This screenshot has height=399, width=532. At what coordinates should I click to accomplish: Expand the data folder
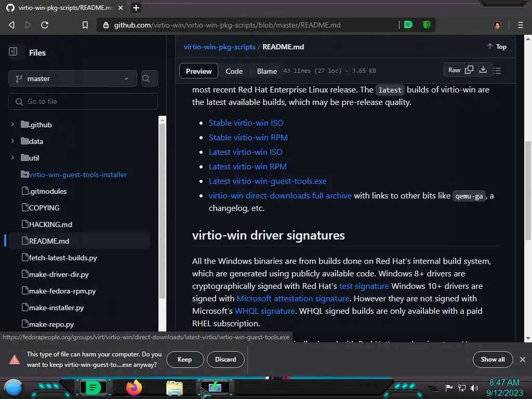pyautogui.click(x=12, y=141)
